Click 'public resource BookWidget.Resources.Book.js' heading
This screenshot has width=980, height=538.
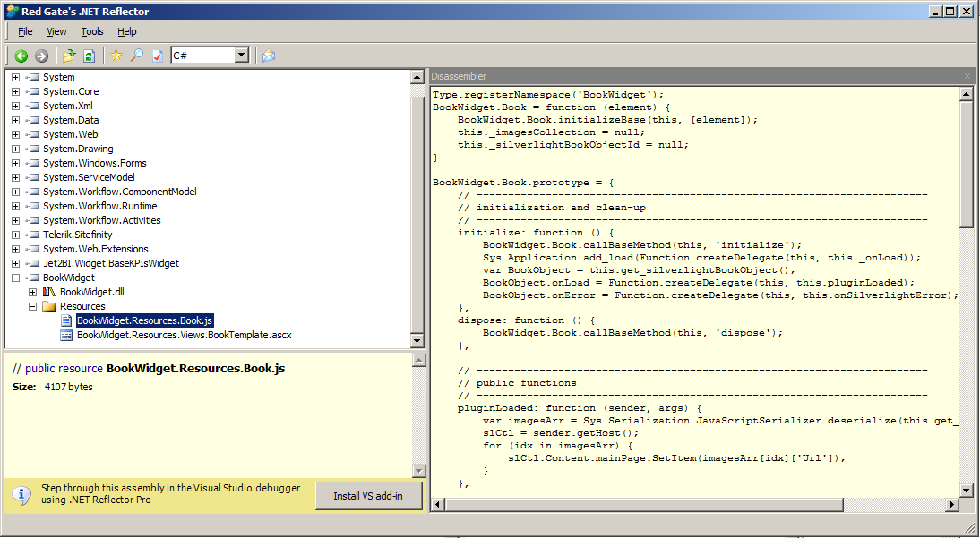[149, 368]
